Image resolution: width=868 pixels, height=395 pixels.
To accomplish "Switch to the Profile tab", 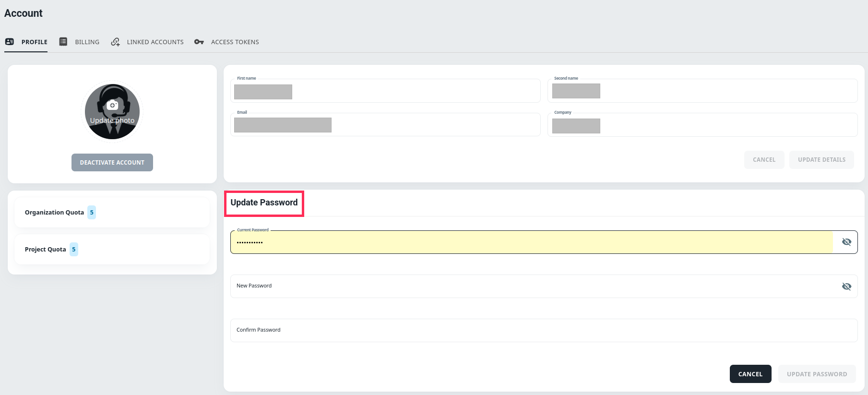I will pos(26,42).
